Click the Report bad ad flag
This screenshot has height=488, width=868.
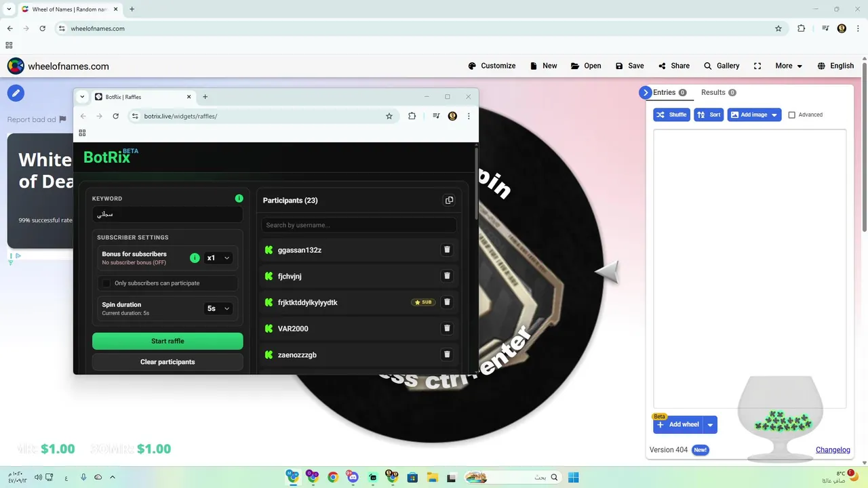(x=63, y=119)
